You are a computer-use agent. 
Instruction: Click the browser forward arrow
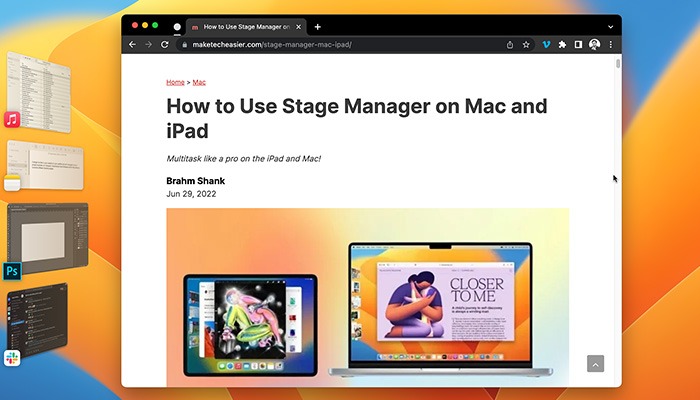pos(149,45)
